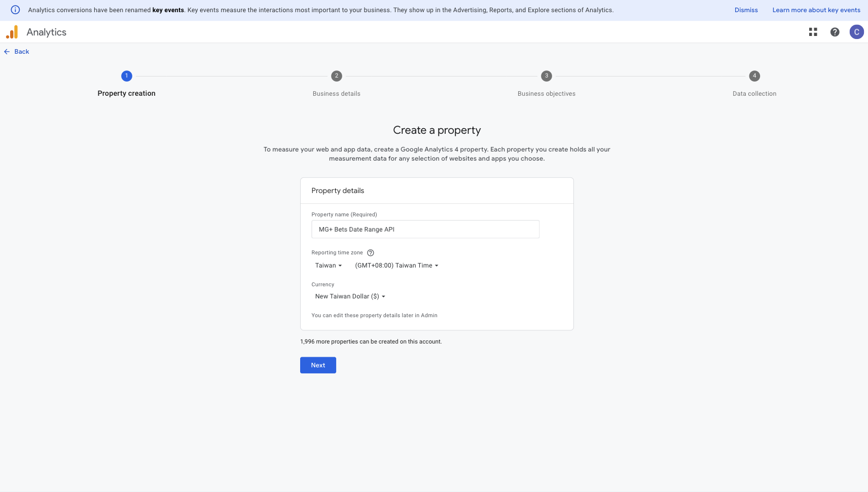
Task: Open the Taiwan Time zone dropdown
Action: point(396,266)
